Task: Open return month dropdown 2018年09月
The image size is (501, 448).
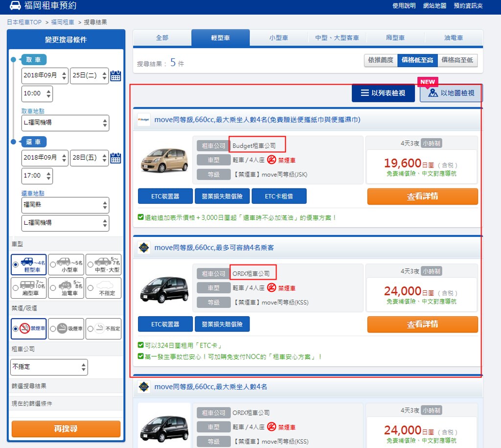Action: pyautogui.click(x=45, y=158)
